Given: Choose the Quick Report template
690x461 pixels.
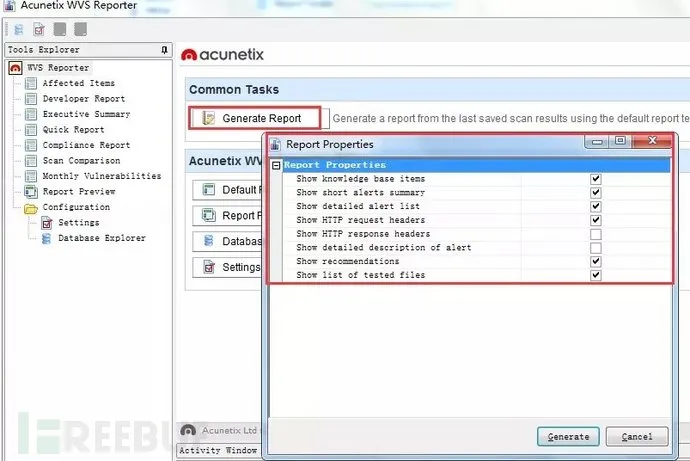Looking at the screenshot, I should point(73,130).
